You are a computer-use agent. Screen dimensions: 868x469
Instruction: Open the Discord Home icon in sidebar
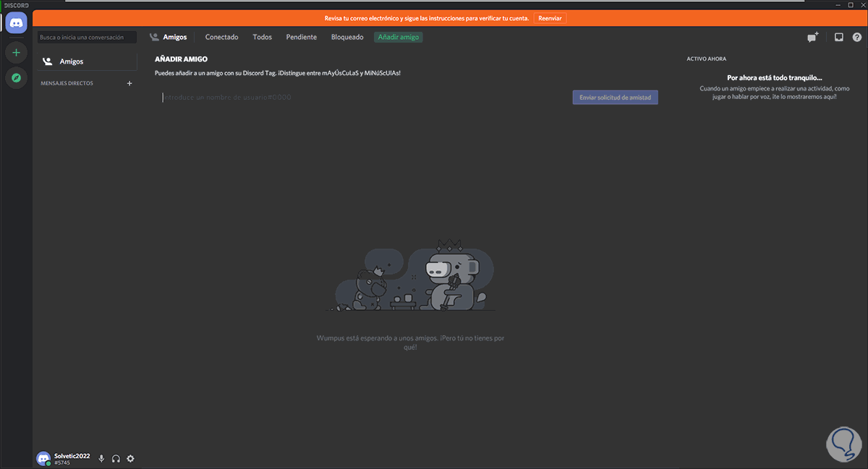[15, 22]
